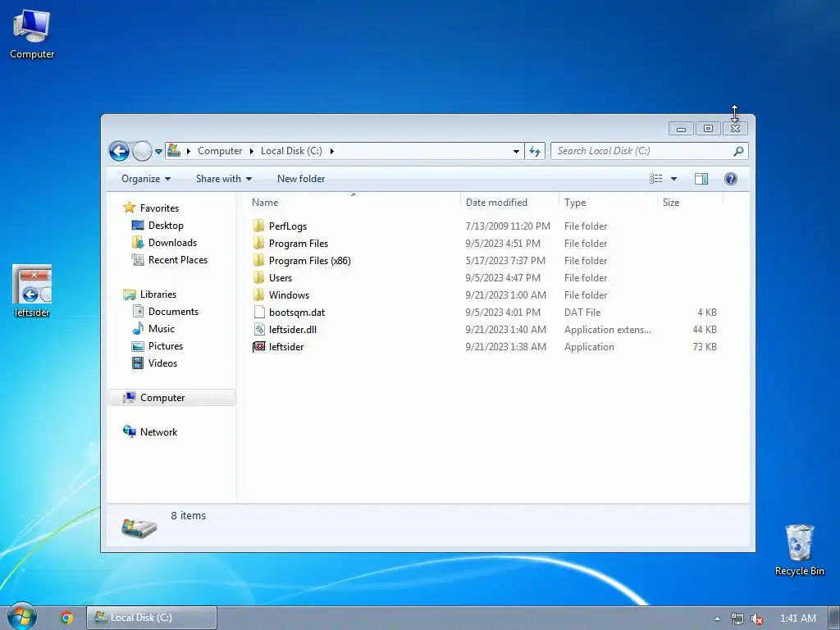
Task: Click the blue Help question icon
Action: [x=731, y=179]
